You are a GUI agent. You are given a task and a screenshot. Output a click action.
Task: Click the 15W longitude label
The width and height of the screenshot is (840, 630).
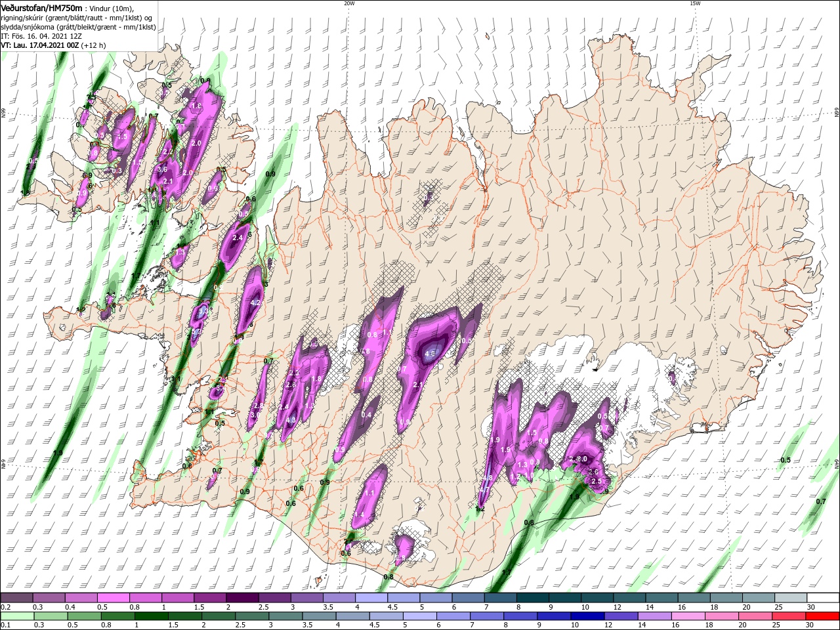pos(695,3)
